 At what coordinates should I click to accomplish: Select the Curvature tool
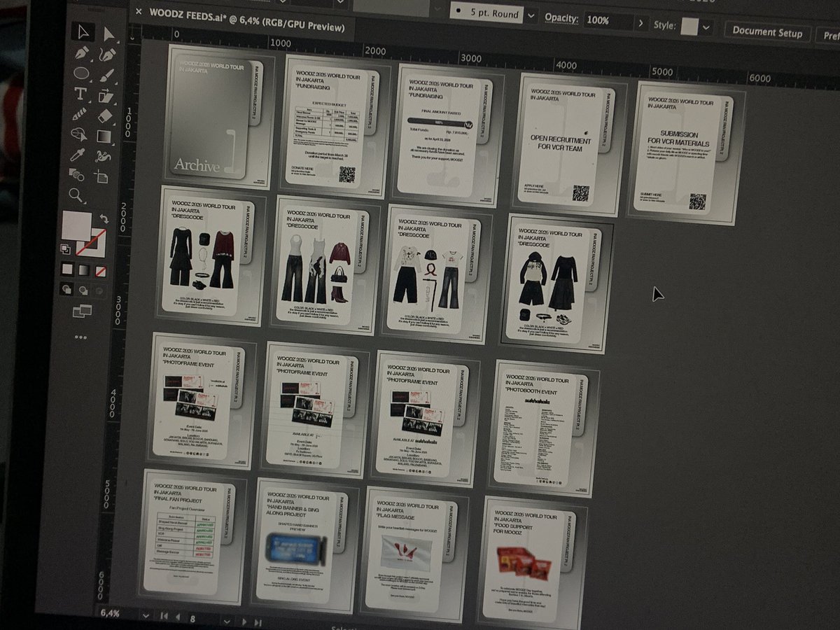click(x=107, y=55)
